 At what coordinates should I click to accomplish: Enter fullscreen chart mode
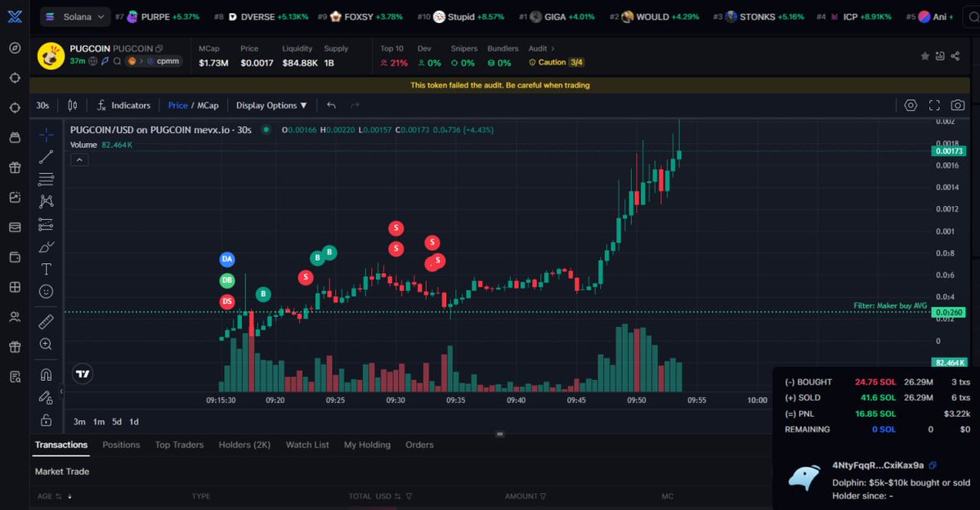click(934, 105)
